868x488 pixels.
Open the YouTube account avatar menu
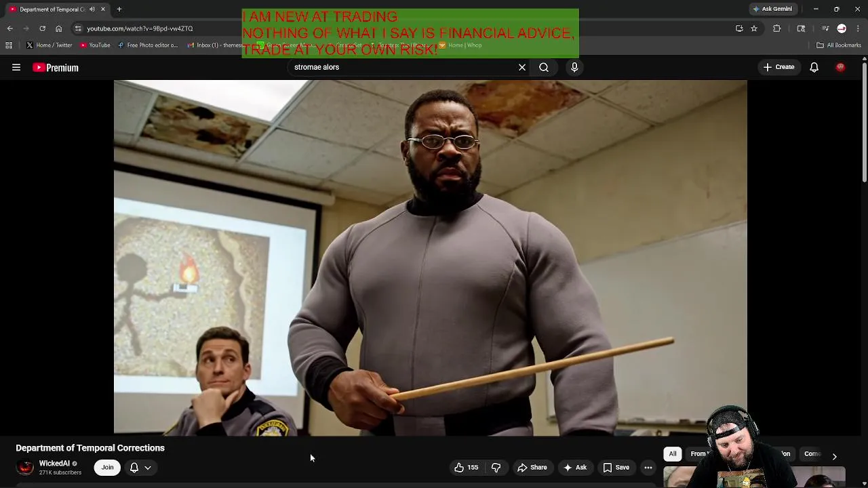click(840, 67)
